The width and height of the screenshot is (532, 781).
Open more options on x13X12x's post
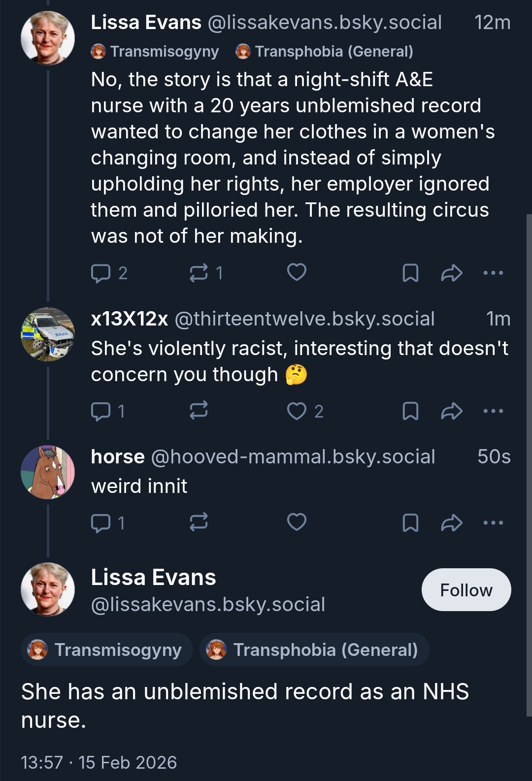point(493,411)
